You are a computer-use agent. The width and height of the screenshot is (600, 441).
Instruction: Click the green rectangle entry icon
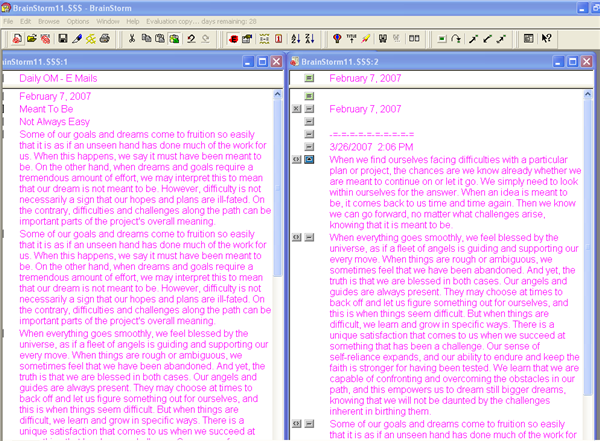[442, 39]
